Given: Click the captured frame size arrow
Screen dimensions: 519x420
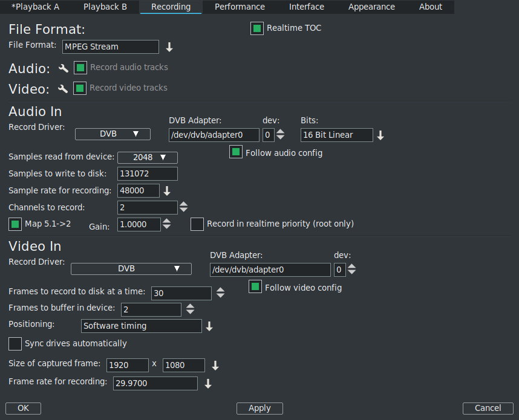Looking at the screenshot, I should [x=215, y=366].
